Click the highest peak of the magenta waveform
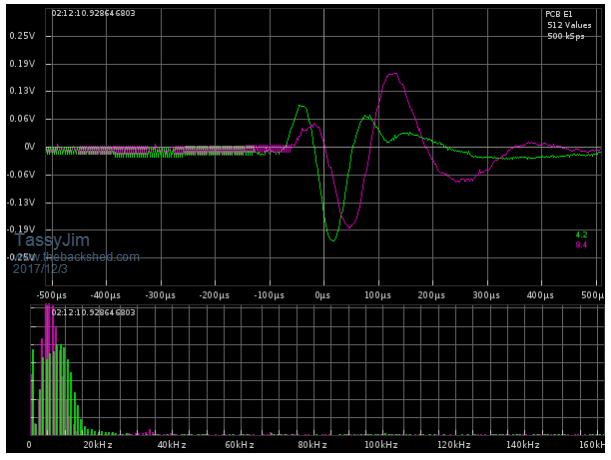This screenshot has width=611, height=460. [x=393, y=73]
